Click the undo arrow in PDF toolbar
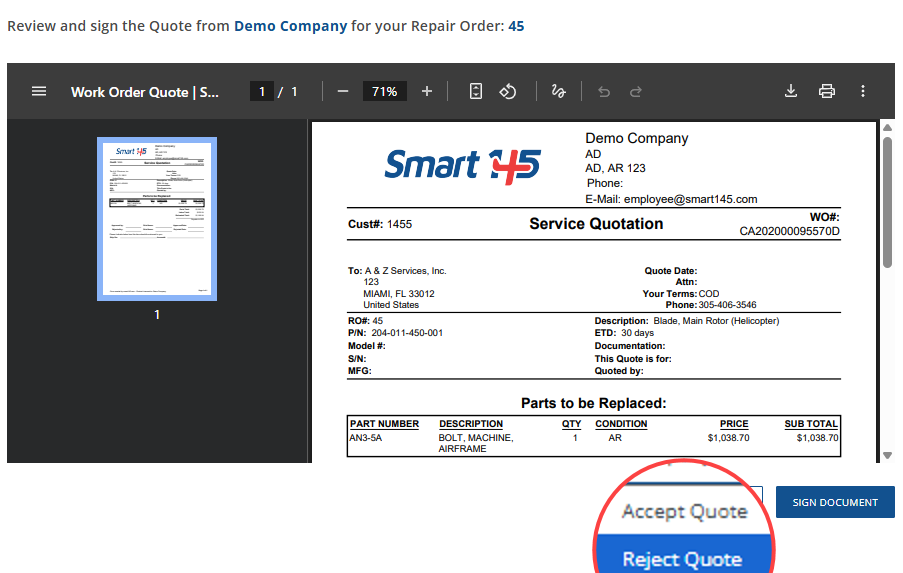 (603, 91)
